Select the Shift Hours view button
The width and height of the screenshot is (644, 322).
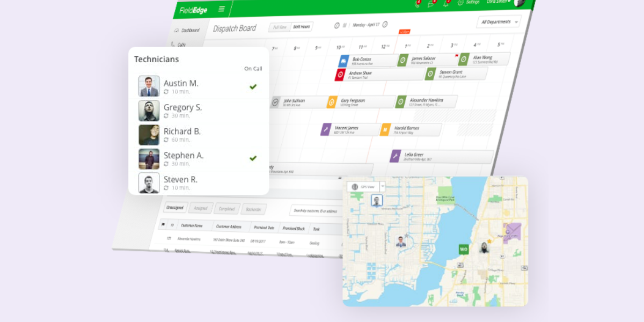tap(302, 26)
